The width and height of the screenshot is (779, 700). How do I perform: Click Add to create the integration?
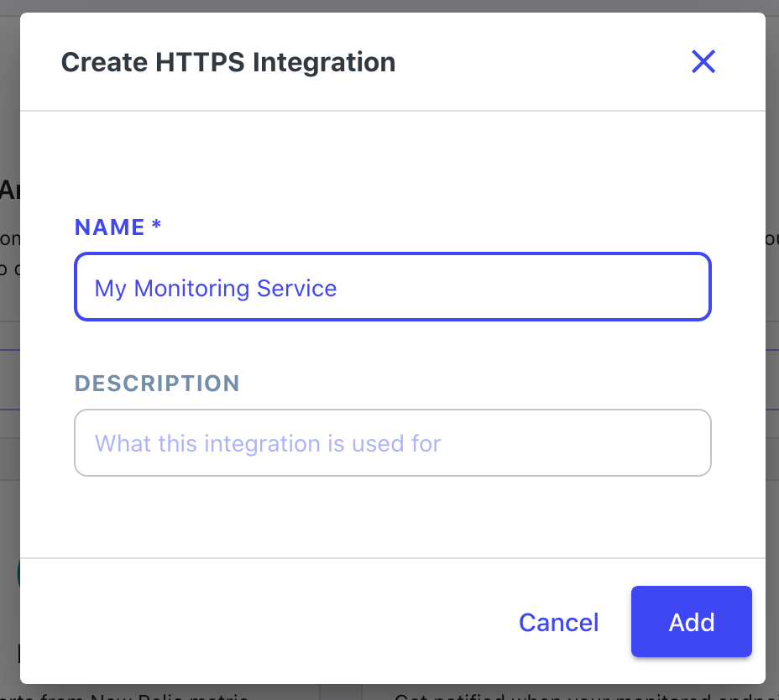pyautogui.click(x=691, y=621)
